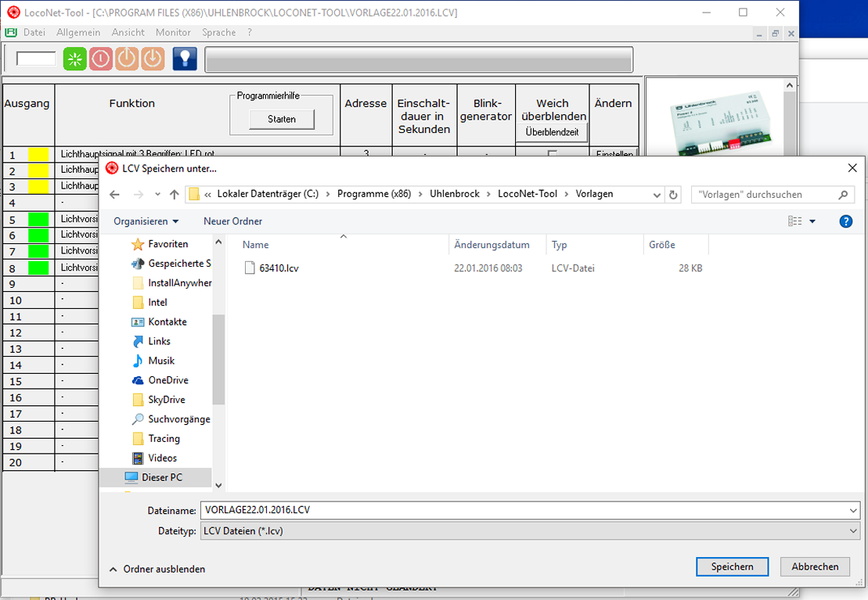Refresh the Vorlagen folder view
The image size is (868, 600).
[x=673, y=194]
